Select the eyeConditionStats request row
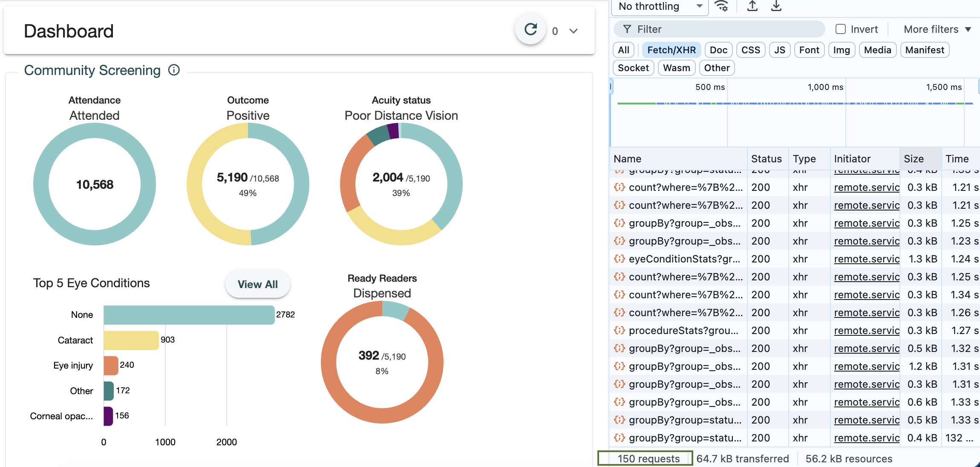 pyautogui.click(x=795, y=259)
